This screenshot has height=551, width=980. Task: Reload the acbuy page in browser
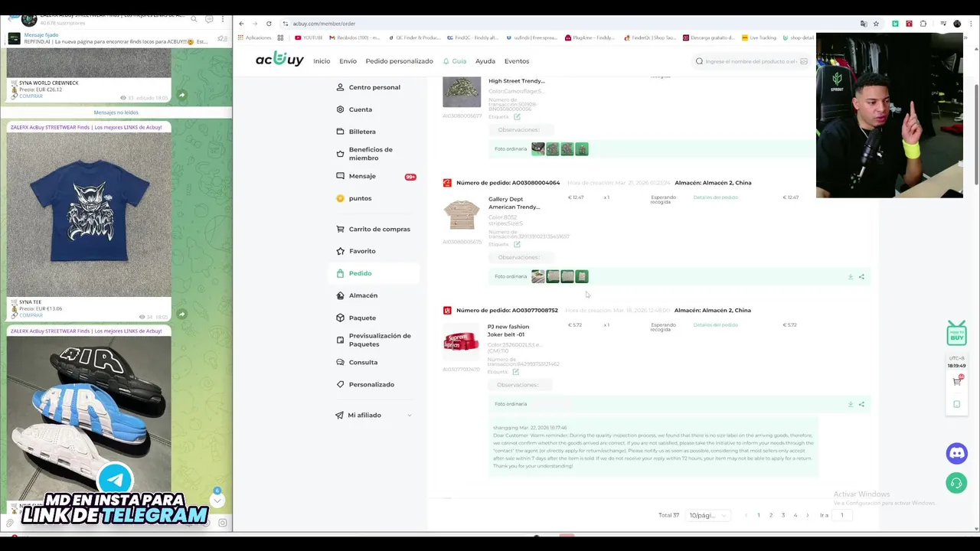tap(269, 24)
